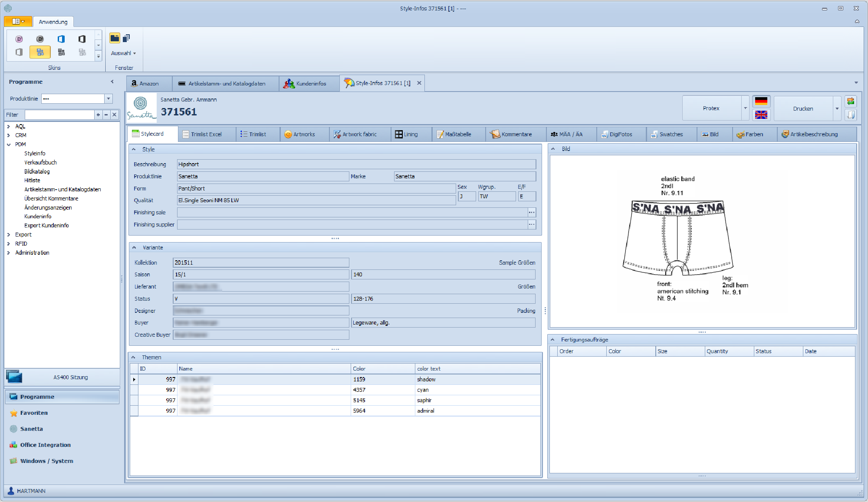The height and width of the screenshot is (502, 868).
Task: Open Finishing supplier ellipsis button
Action: coord(532,224)
